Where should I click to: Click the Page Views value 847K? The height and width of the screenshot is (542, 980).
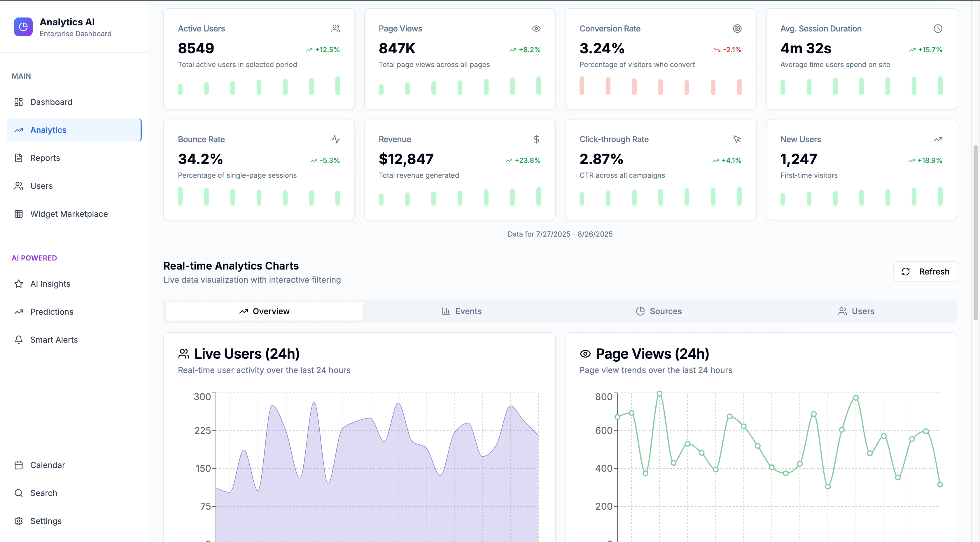(397, 48)
